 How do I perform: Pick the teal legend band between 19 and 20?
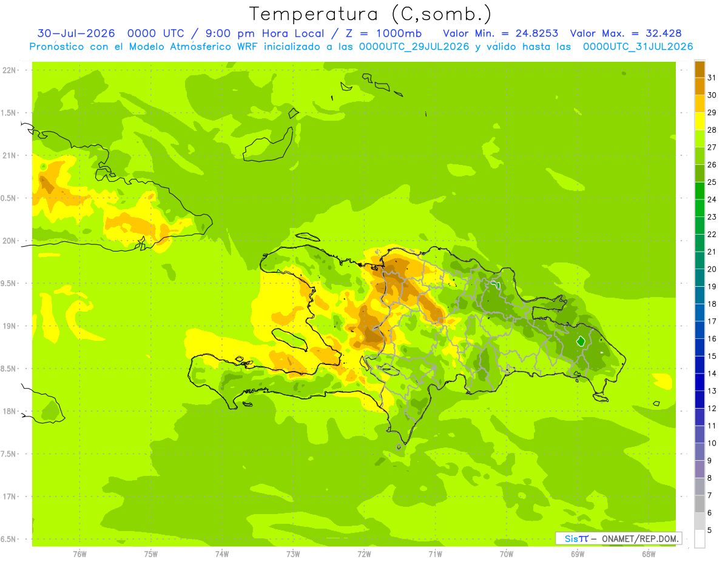click(x=699, y=278)
